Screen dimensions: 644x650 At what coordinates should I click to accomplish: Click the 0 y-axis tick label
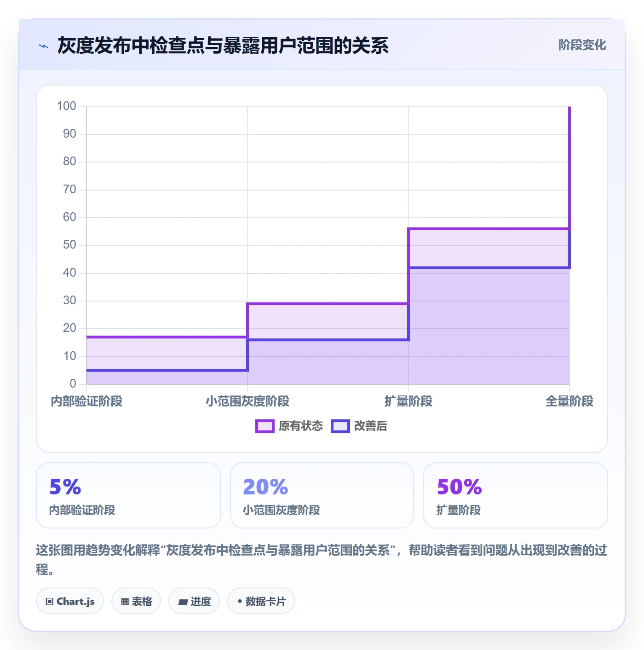coord(73,384)
